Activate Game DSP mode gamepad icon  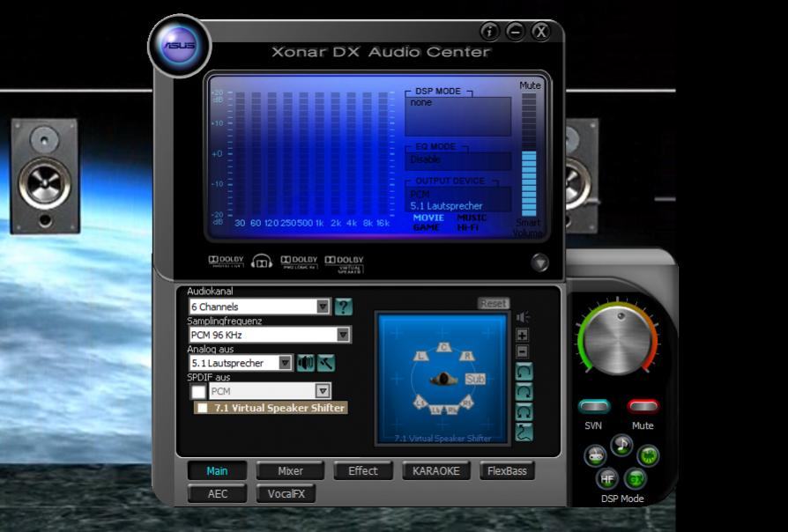coord(596,456)
